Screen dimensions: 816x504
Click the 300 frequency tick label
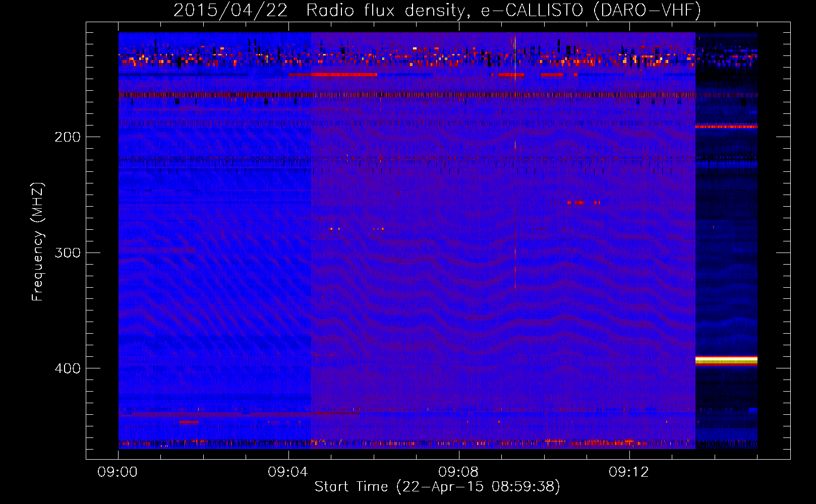tap(68, 253)
